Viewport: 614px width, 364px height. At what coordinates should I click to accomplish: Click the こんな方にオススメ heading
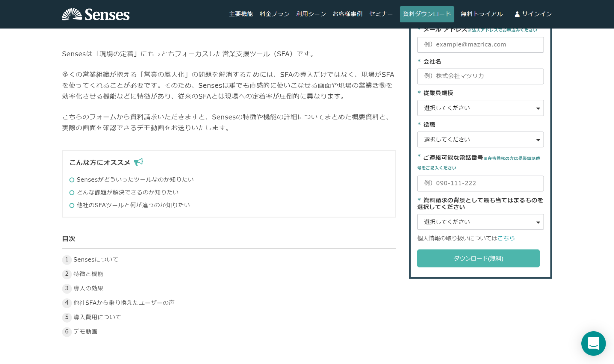click(x=100, y=162)
